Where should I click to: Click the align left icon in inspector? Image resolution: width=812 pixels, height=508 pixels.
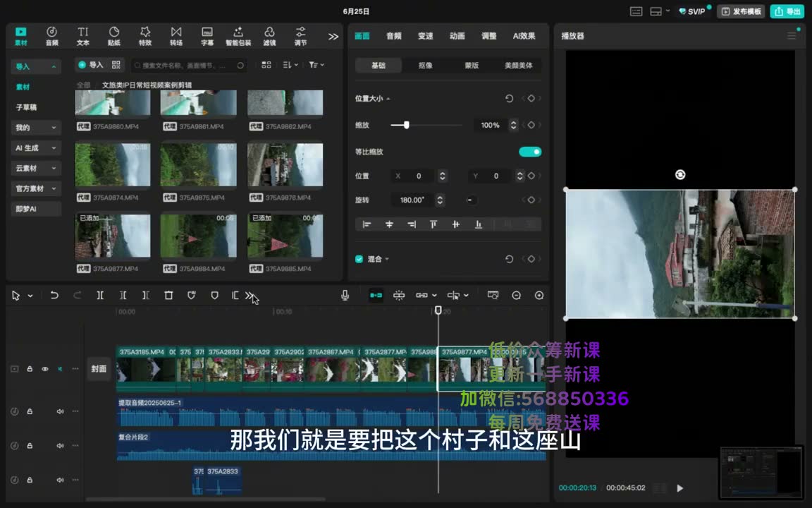(x=367, y=224)
